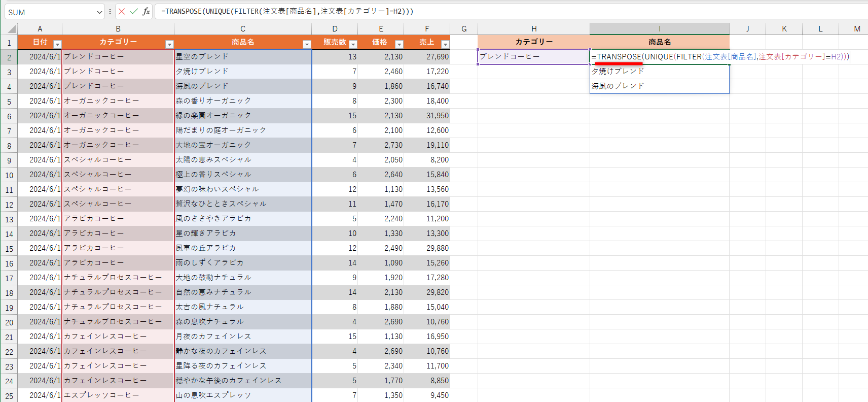868x402 pixels.
Task: Click the Name Box showing SUM
Action: [x=50, y=12]
